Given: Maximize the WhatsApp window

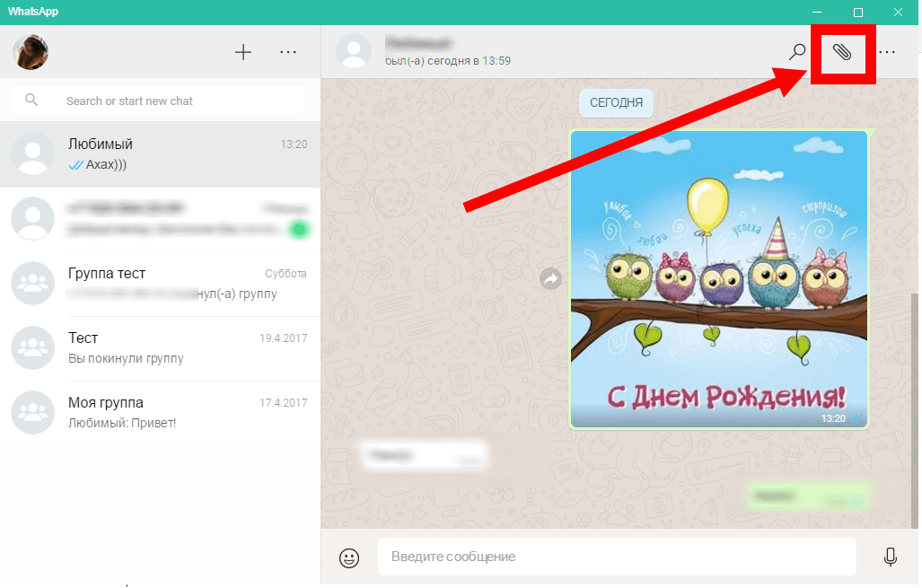Looking at the screenshot, I should (858, 13).
